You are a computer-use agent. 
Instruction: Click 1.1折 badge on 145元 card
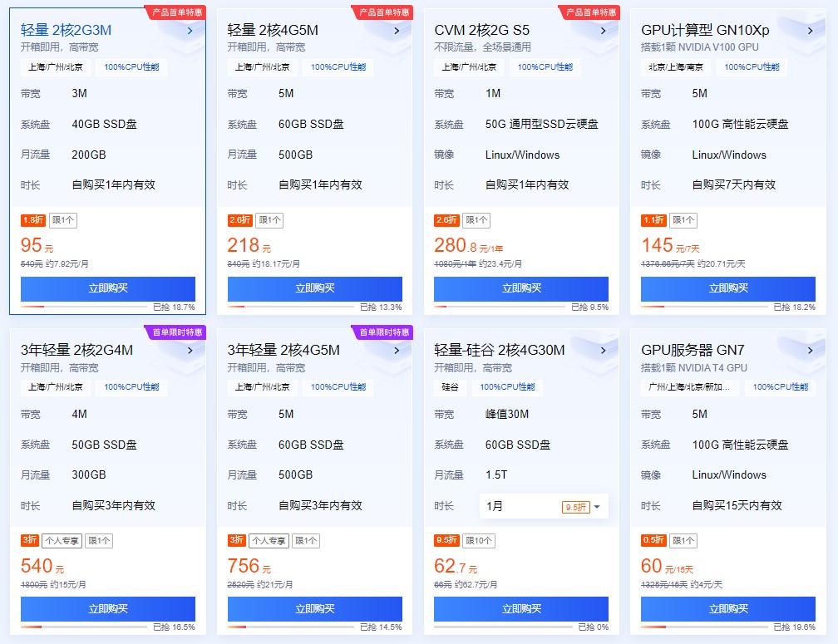(653, 220)
